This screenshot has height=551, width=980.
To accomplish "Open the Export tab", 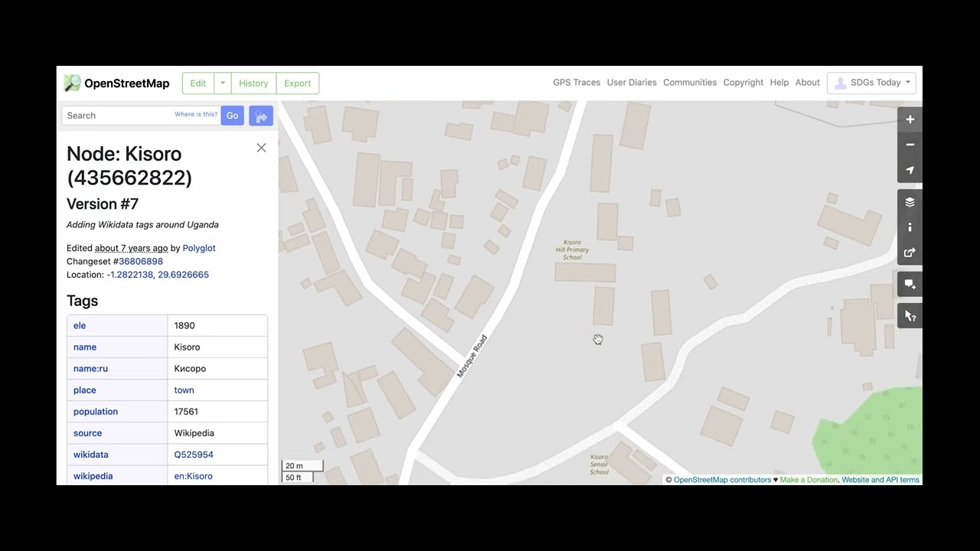I will 298,83.
